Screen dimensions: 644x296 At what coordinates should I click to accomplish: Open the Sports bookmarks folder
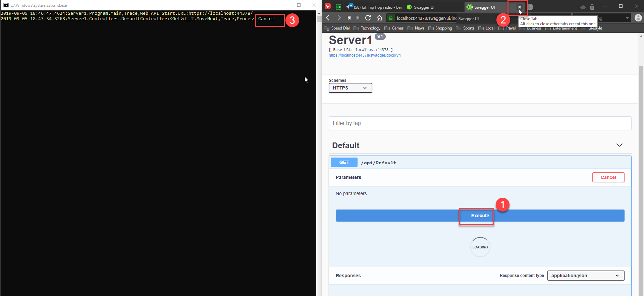[x=465, y=28]
